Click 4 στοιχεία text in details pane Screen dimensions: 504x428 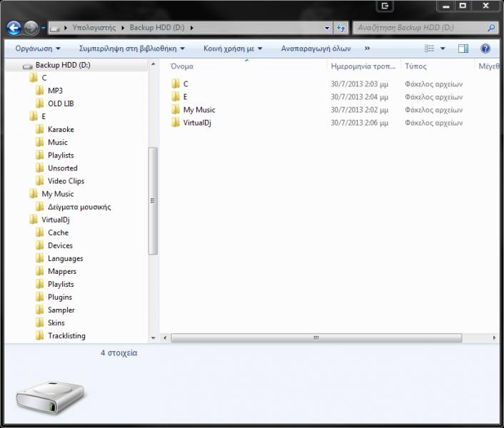point(119,353)
